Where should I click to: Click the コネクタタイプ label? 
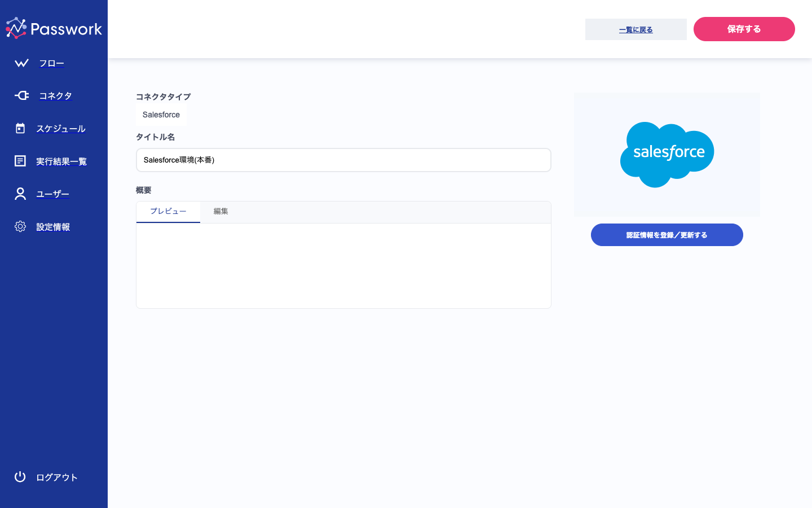(164, 97)
